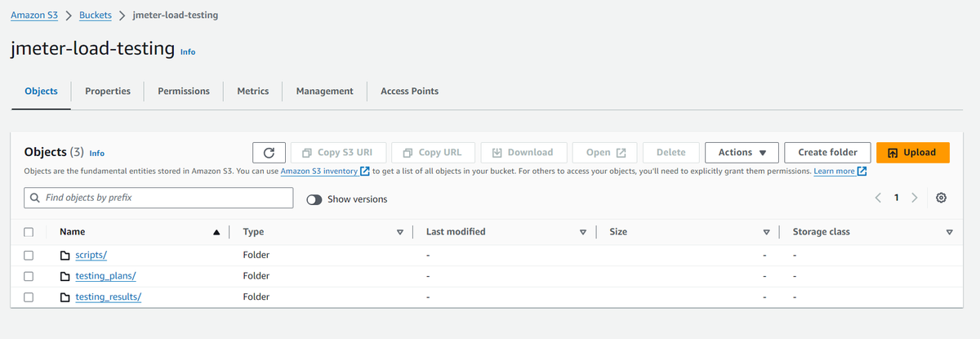Click the scripts/ folder icon

point(65,255)
